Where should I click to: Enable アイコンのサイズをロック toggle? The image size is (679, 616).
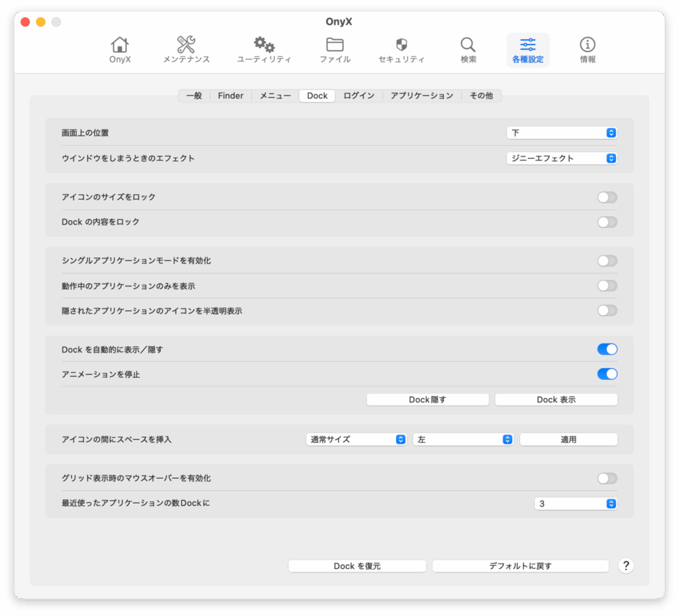607,197
